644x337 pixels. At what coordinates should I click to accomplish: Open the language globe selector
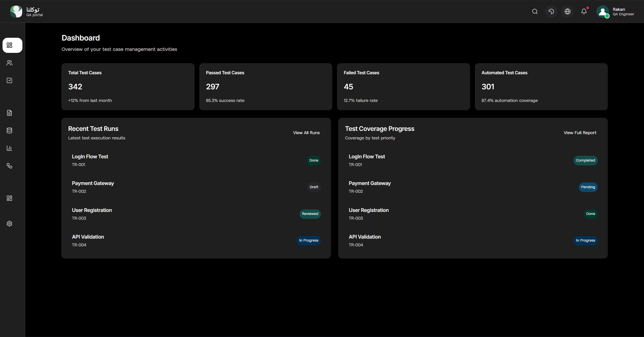[568, 11]
